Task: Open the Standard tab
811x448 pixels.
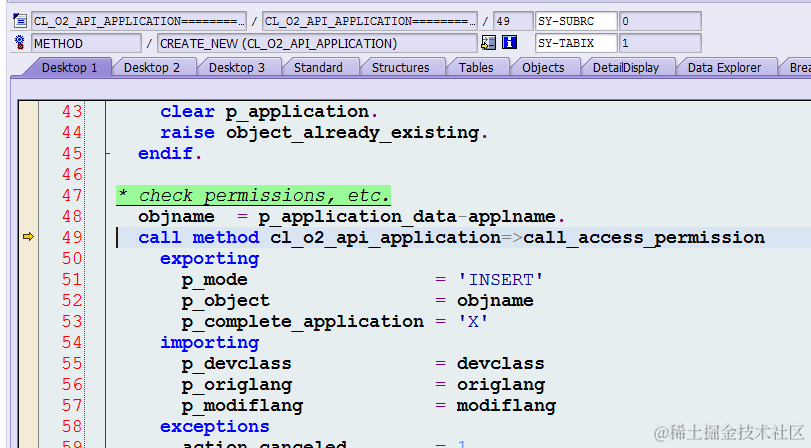Action: coord(318,68)
